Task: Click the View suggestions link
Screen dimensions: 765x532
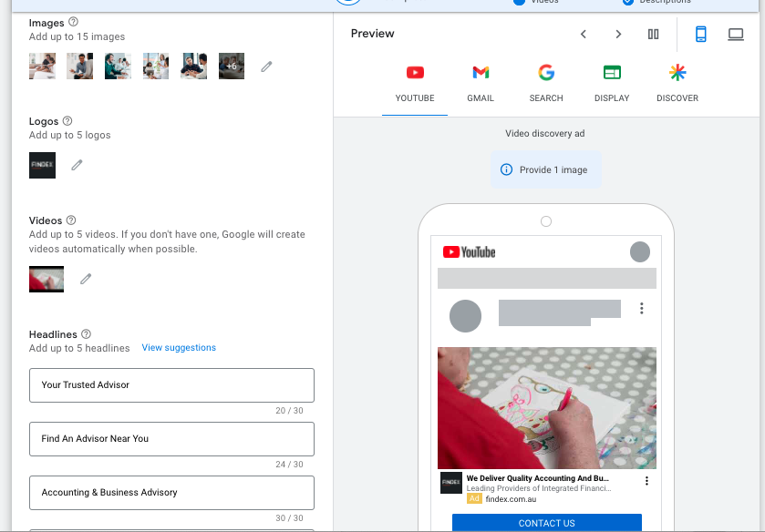Action: click(x=179, y=348)
